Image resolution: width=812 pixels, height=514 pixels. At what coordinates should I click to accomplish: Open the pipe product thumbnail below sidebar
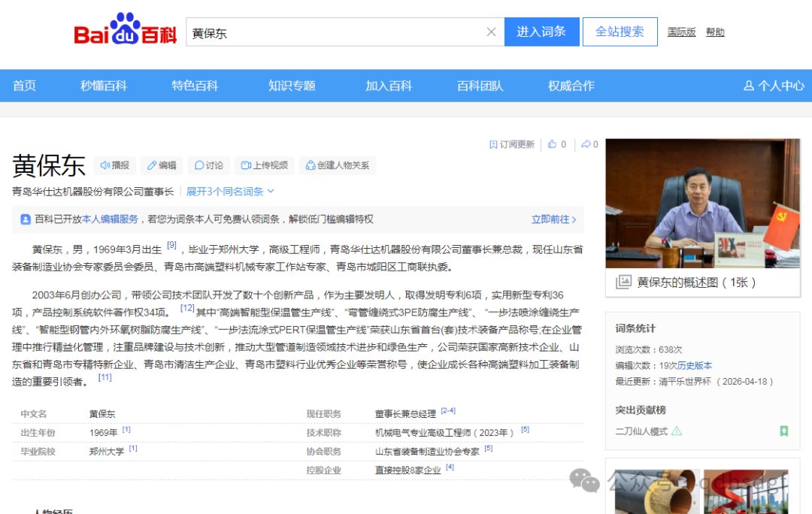tap(657, 491)
